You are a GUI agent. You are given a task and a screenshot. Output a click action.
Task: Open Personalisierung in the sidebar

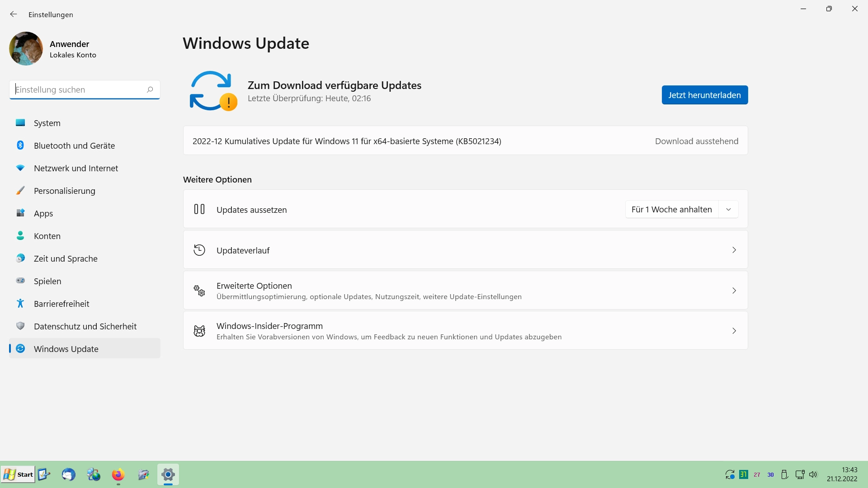pos(85,191)
